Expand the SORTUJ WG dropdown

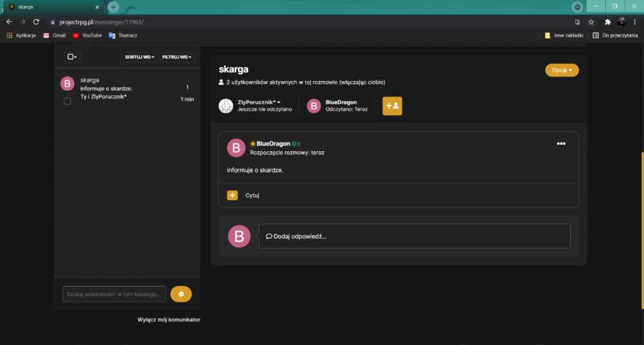click(x=140, y=57)
